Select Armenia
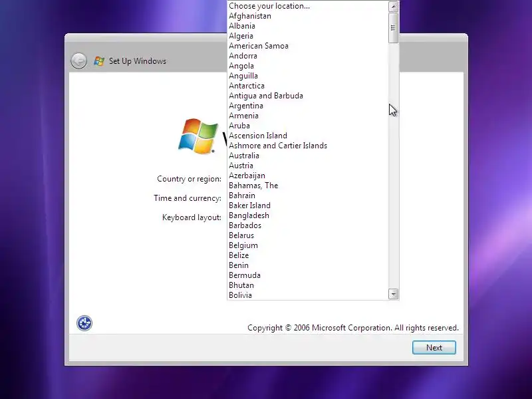The height and width of the screenshot is (399, 532). (x=308, y=116)
